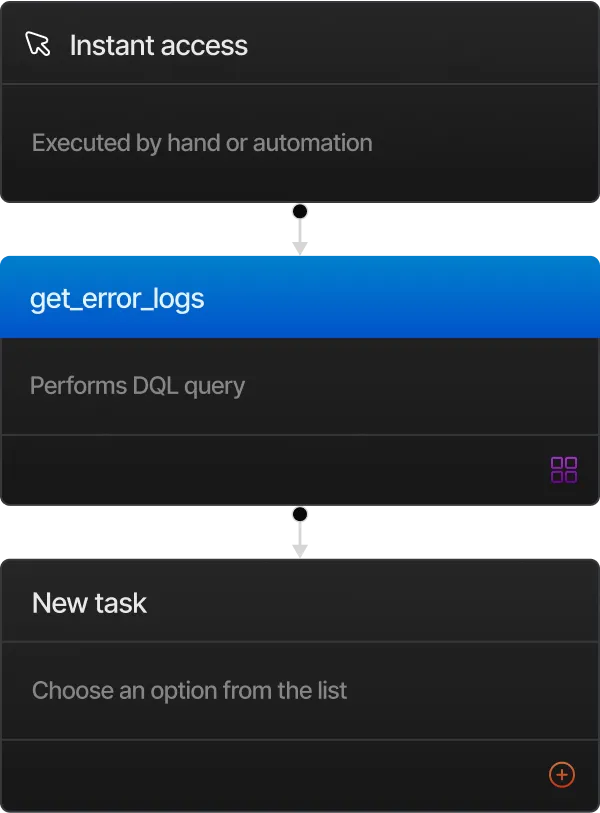Select the Instant access cursor trigger icon
600x813 pixels.
tap(38, 44)
